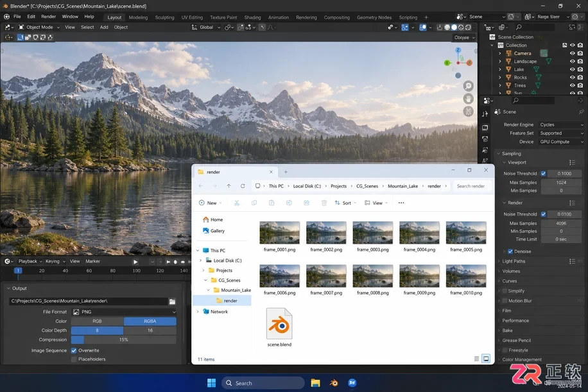Screen dimensions: 588x392
Task: Select the scene.blend file icon
Action: coord(279,325)
